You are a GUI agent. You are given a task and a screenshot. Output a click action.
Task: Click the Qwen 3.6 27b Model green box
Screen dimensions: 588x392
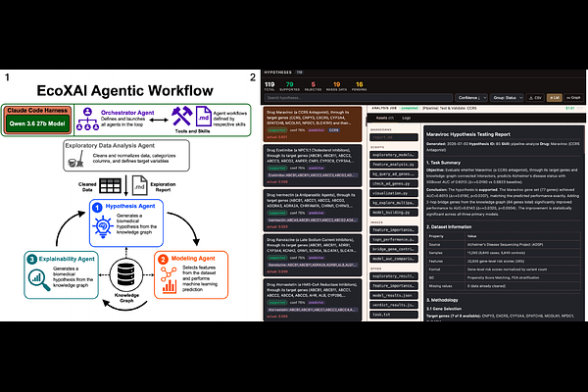[37, 123]
